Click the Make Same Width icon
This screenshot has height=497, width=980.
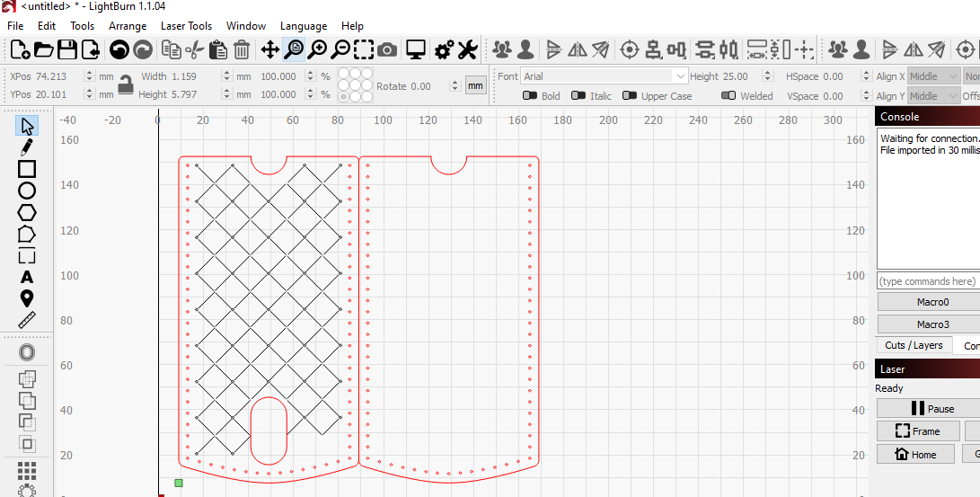pos(757,49)
